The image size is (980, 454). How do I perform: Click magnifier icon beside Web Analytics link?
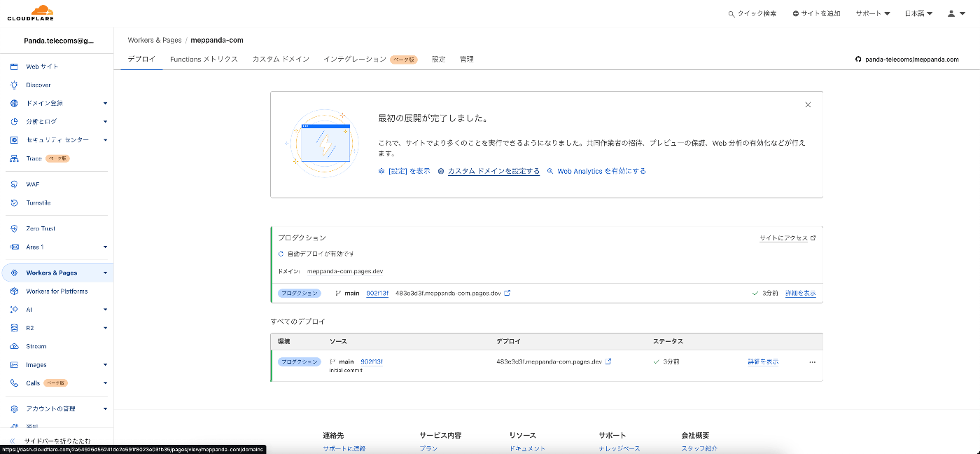(x=550, y=171)
